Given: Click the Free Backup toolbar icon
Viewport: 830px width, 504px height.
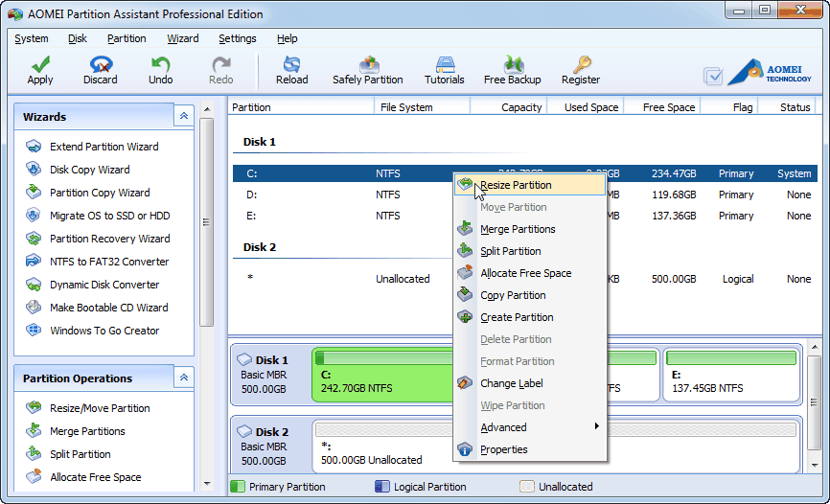Looking at the screenshot, I should (x=513, y=64).
